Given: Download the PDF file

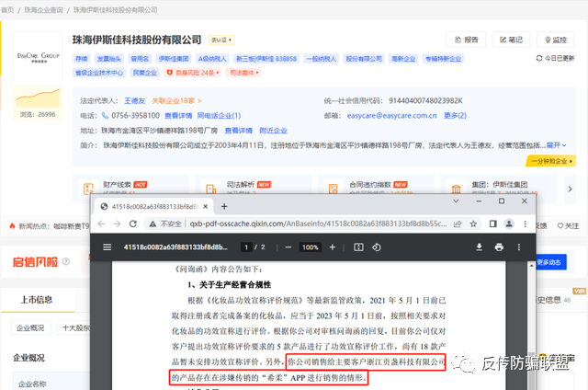Looking at the screenshot, I should point(480,247).
